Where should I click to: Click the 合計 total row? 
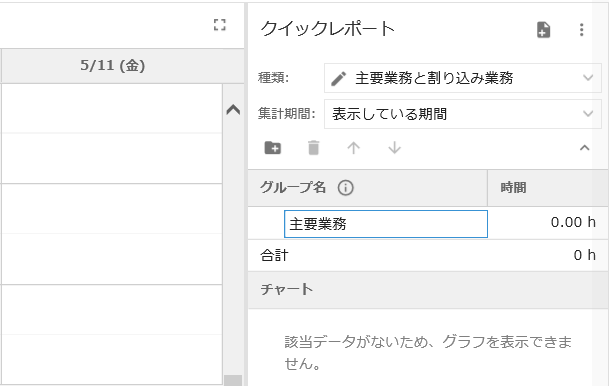pyautogui.click(x=428, y=255)
